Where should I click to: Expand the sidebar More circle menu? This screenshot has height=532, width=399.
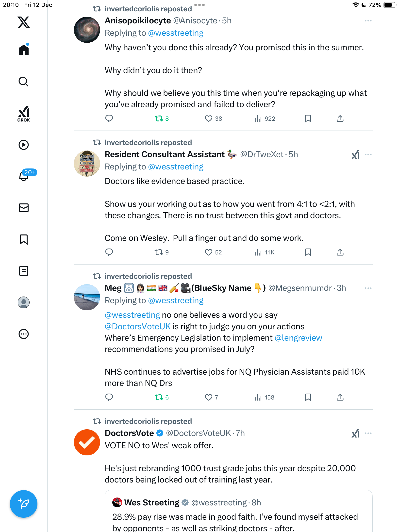tap(24, 334)
